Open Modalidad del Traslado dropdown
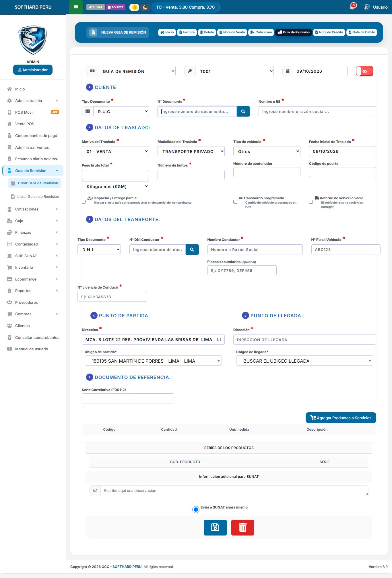The width and height of the screenshot is (392, 578). (191, 151)
